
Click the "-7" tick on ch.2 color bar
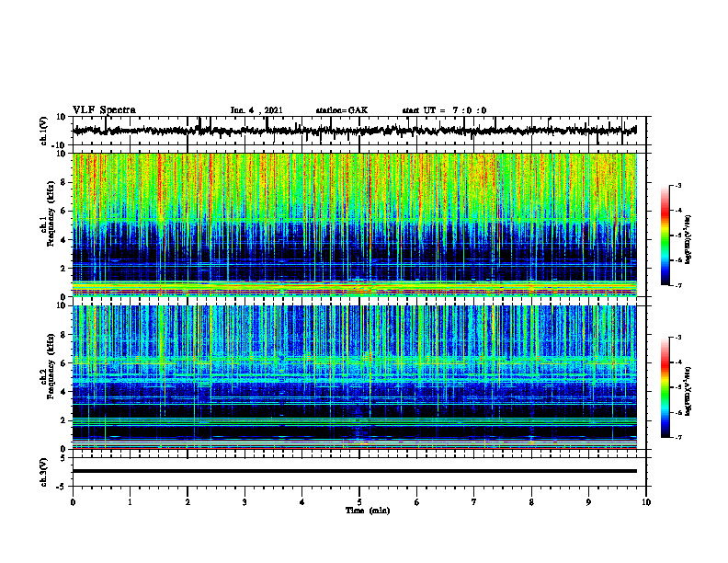coord(678,438)
